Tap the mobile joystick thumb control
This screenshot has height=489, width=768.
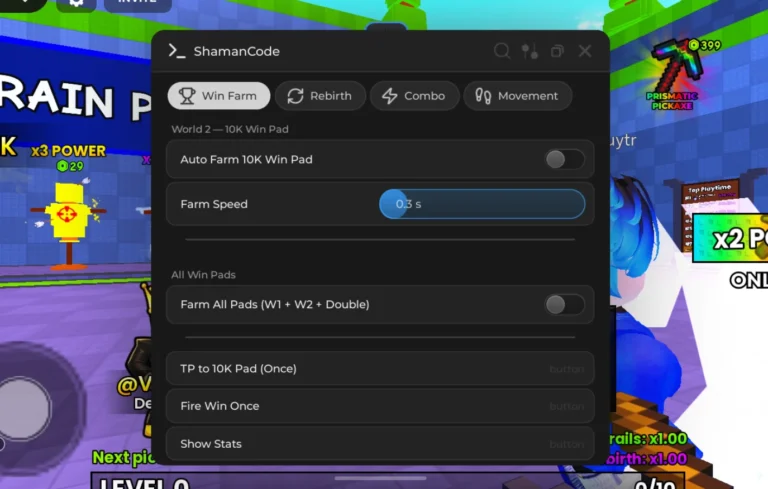(24, 408)
